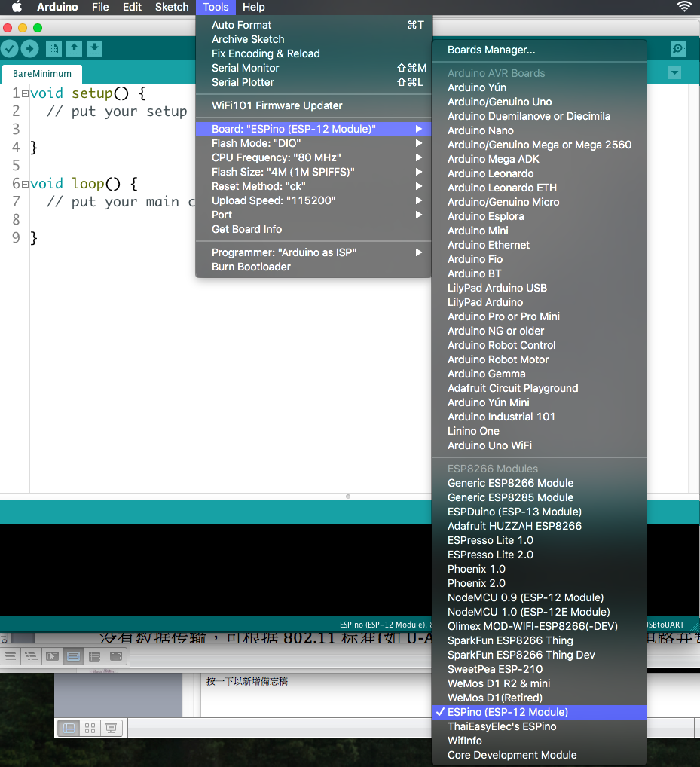The width and height of the screenshot is (700, 767).
Task: Select Olimex MOD-WIFI-ESP8266(-DEV) board
Action: pos(539,627)
